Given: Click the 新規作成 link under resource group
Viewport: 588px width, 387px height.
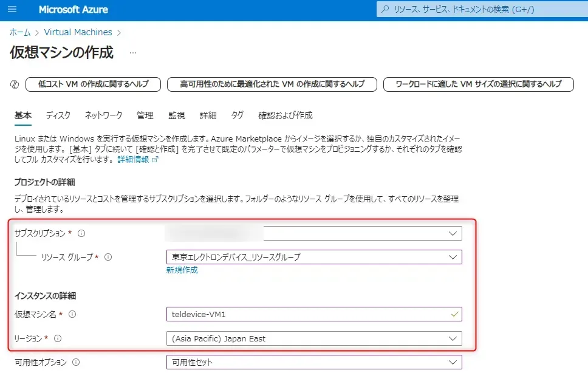Looking at the screenshot, I should 182,270.
